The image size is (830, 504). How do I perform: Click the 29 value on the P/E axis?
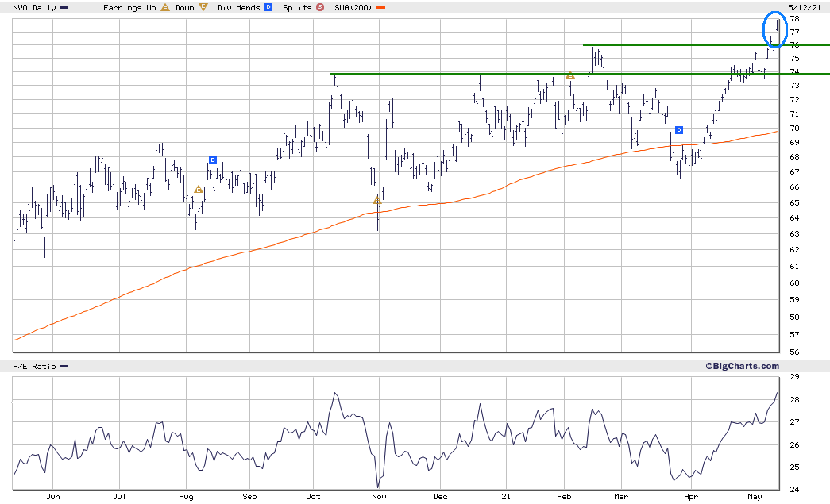[x=794, y=377]
